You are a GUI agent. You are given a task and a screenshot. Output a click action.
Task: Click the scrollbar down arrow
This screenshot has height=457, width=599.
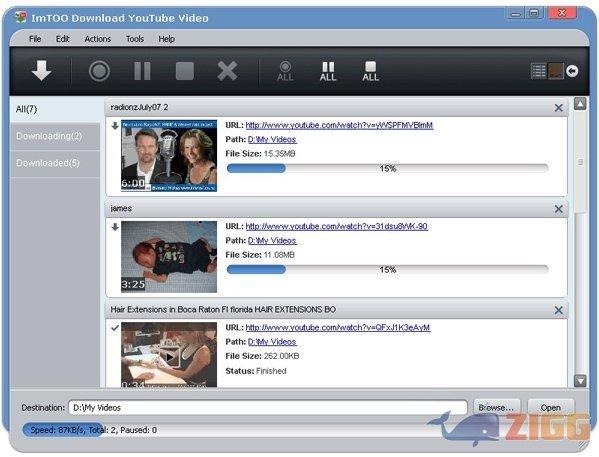580,381
